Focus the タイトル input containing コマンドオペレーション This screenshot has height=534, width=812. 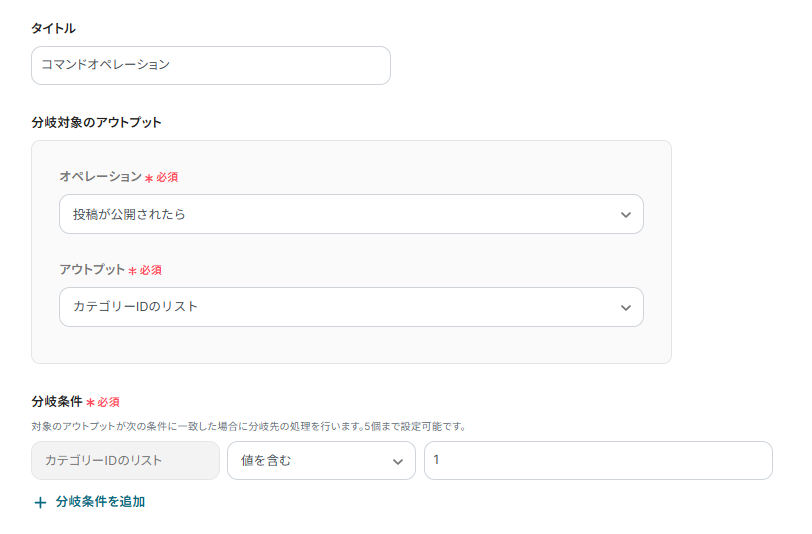coord(210,65)
